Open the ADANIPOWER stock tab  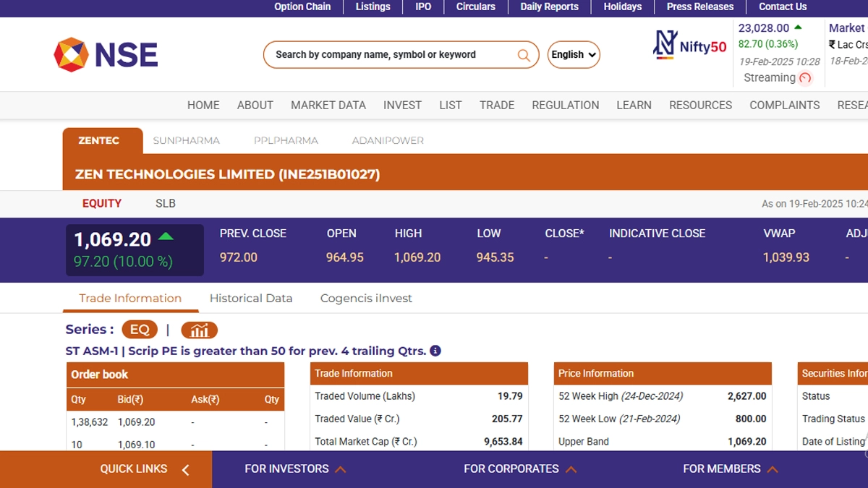pos(388,140)
